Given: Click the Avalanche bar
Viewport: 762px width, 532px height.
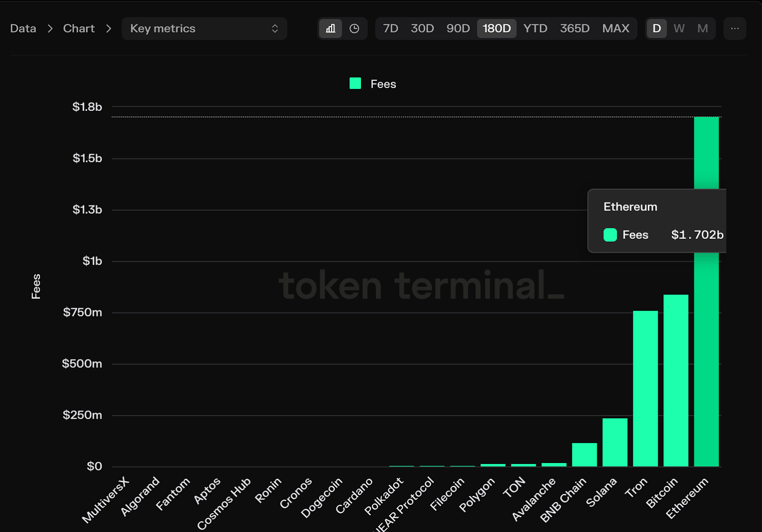Looking at the screenshot, I should (x=554, y=465).
